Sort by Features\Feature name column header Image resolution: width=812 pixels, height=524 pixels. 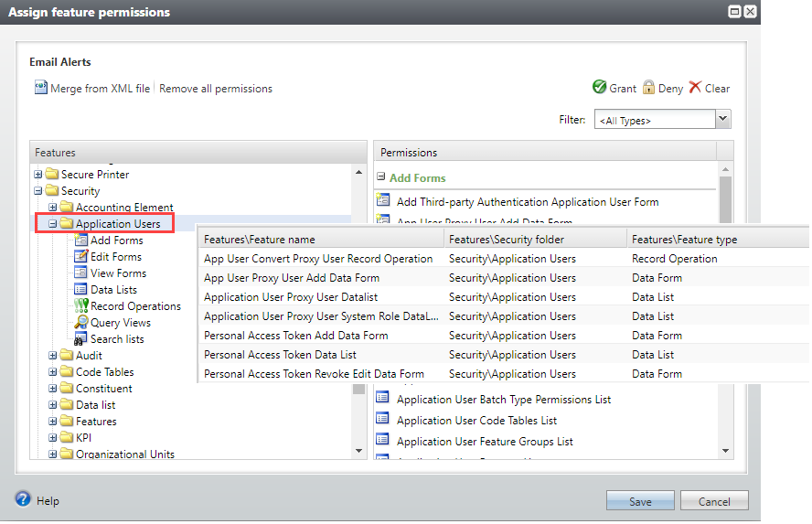(x=321, y=240)
